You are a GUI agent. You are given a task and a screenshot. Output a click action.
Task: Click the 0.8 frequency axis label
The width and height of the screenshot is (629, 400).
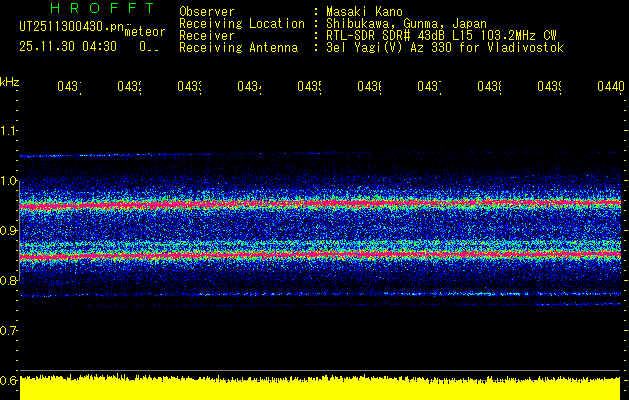pyautogui.click(x=9, y=281)
